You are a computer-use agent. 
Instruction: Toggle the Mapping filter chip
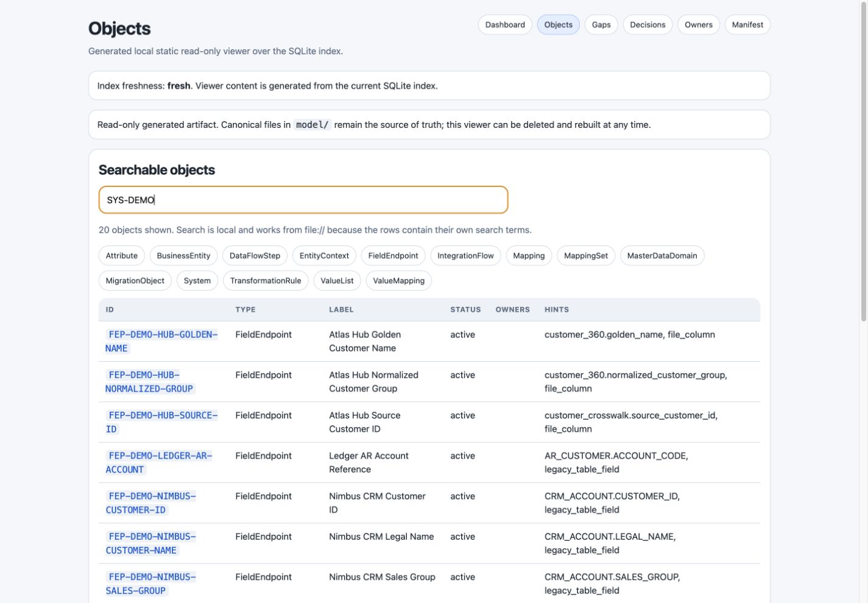click(x=529, y=256)
